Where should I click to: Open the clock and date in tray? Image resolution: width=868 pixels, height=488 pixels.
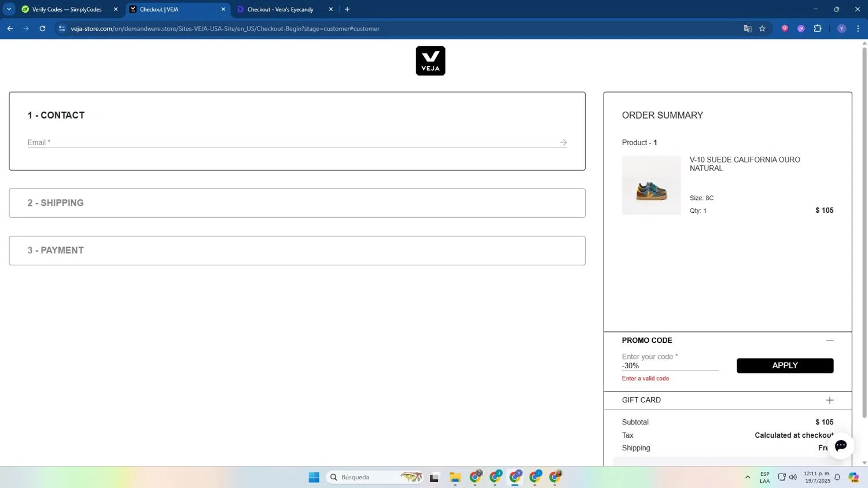816,477
